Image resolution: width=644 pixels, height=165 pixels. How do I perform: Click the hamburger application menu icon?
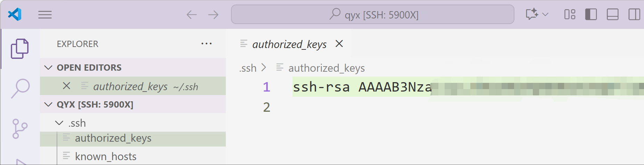point(45,15)
